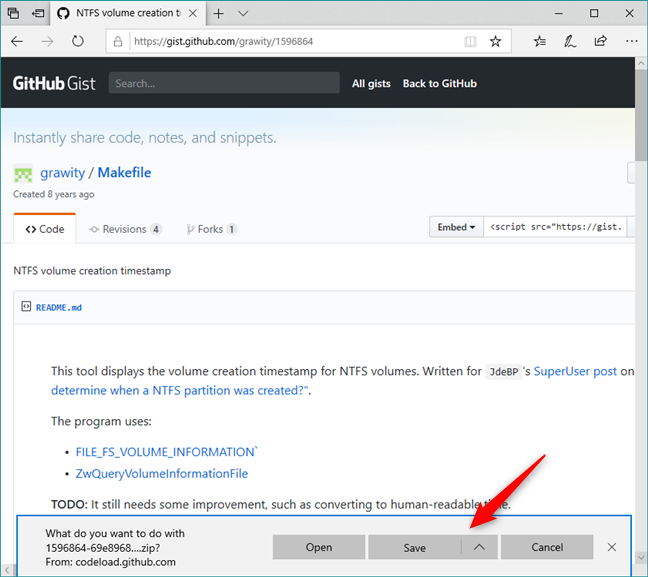
Task: Open a new tab with plus icon
Action: [x=218, y=14]
